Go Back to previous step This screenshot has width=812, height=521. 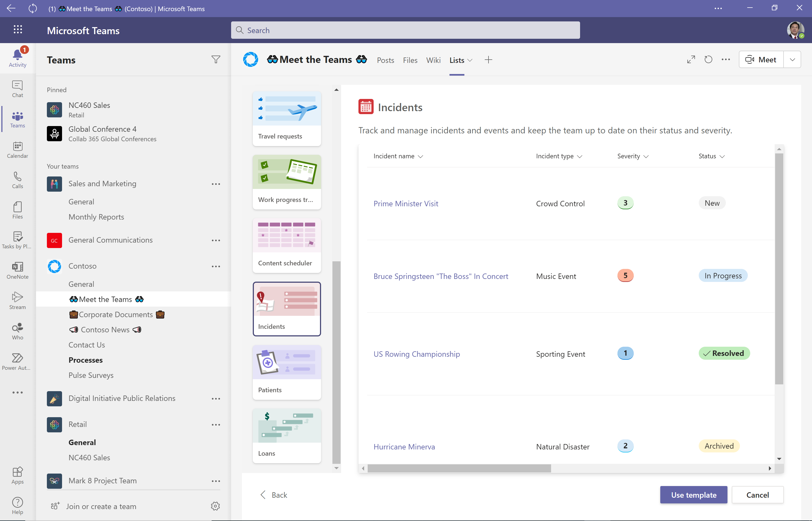pos(273,495)
